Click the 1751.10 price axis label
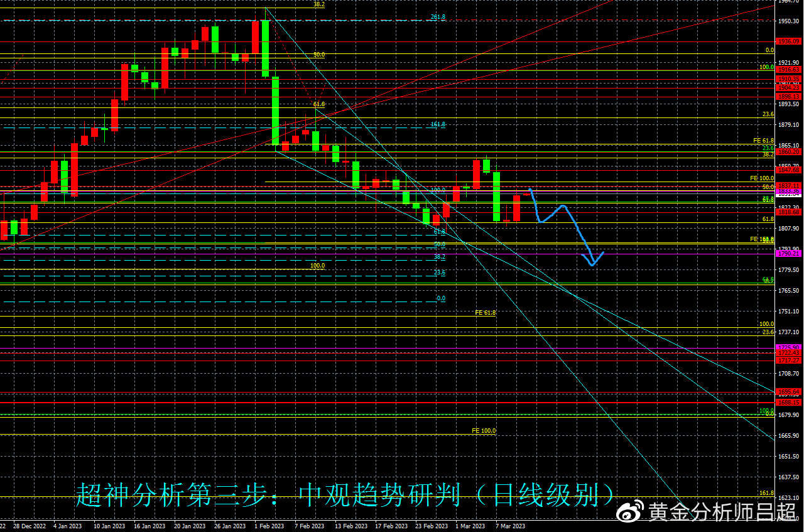The height and width of the screenshot is (532, 804). (x=789, y=312)
